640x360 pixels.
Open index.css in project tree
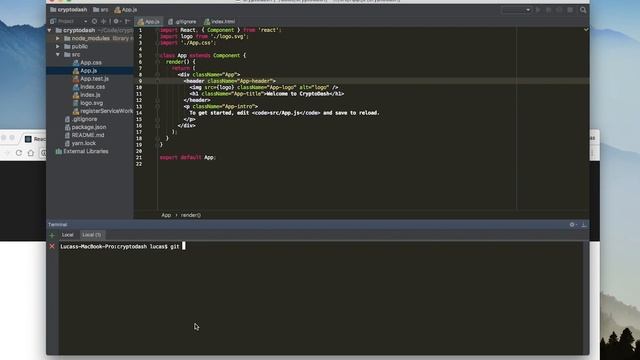click(89, 87)
